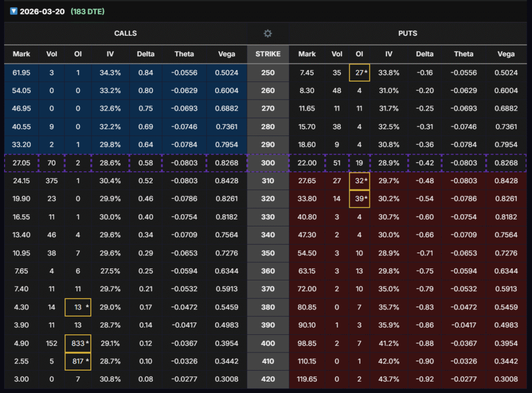Click the highlighted 27 put open interest

tap(359, 73)
